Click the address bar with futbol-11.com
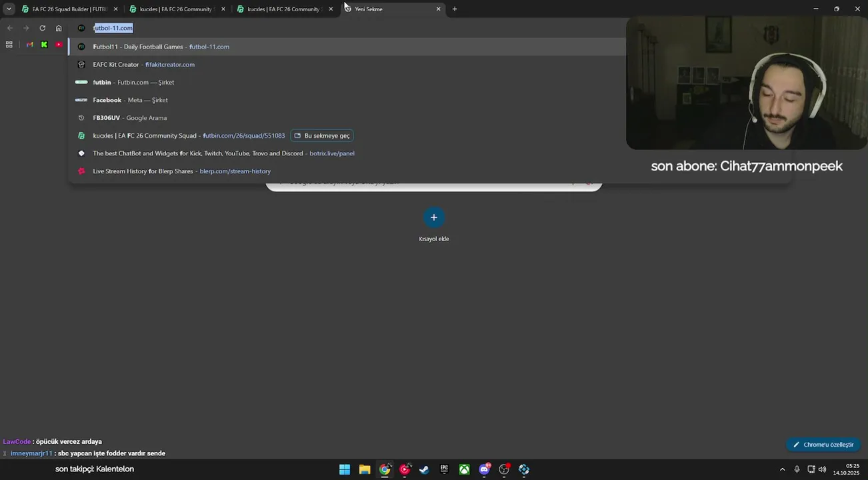868x480 pixels. [347, 28]
